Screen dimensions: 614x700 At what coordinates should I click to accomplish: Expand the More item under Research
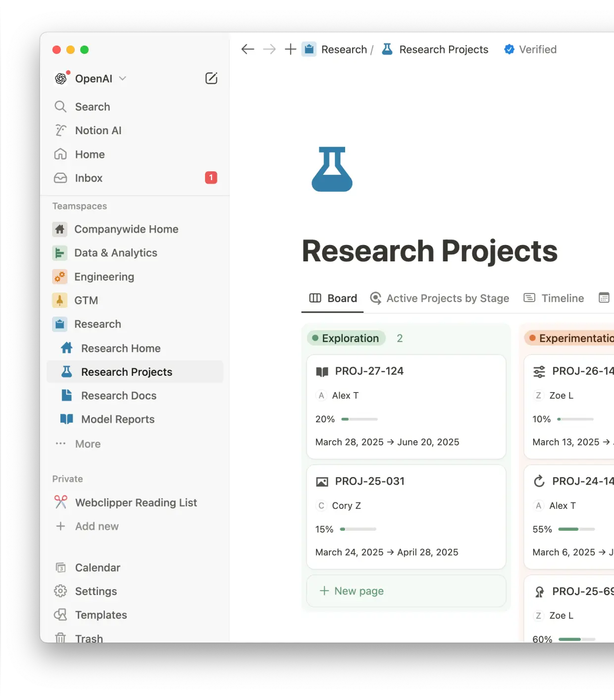(x=88, y=444)
